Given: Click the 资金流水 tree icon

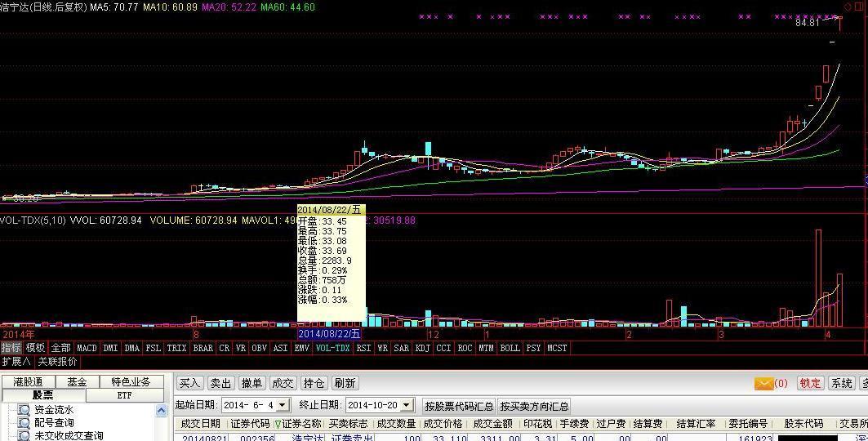Looking at the screenshot, I should click(23, 410).
